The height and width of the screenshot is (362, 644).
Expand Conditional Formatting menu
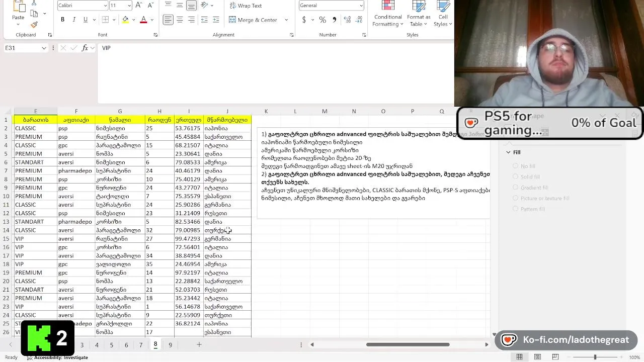tap(387, 14)
